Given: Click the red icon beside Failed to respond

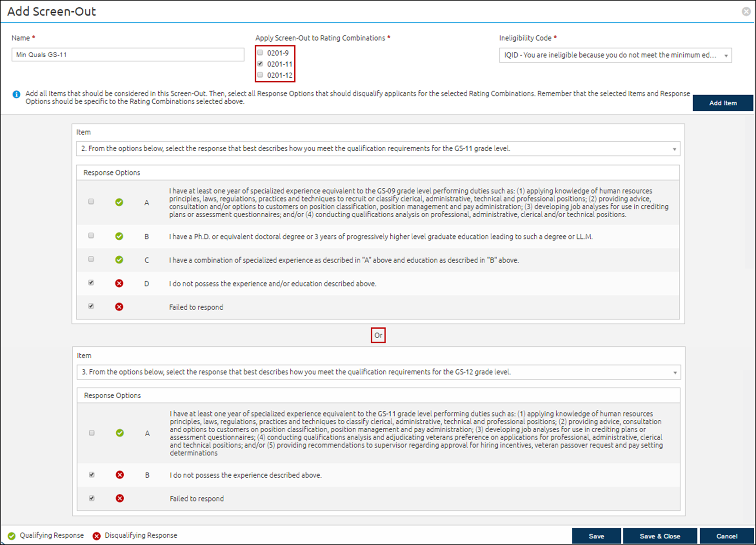Looking at the screenshot, I should [119, 307].
